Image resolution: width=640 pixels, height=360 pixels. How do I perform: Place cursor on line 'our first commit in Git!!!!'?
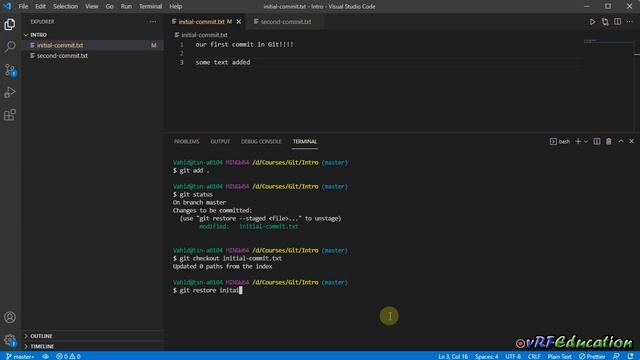click(x=244, y=44)
